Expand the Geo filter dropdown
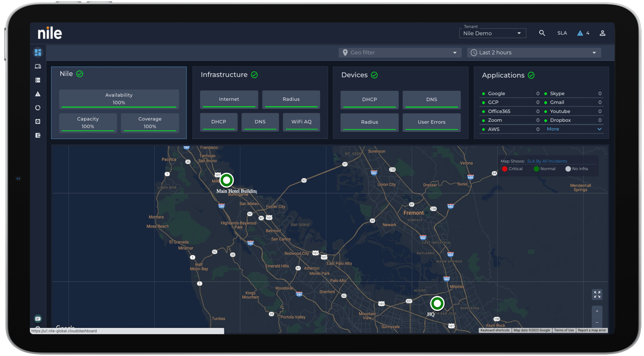644x356 pixels. (x=400, y=52)
